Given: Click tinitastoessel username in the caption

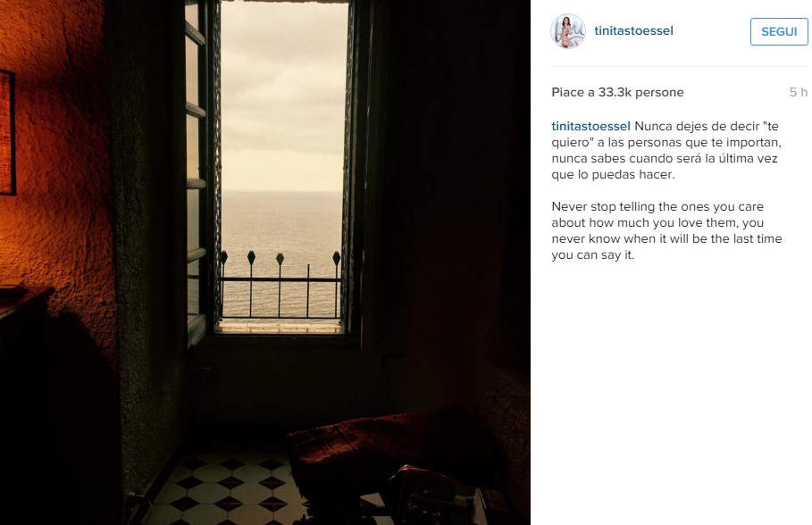Looking at the screenshot, I should [590, 126].
